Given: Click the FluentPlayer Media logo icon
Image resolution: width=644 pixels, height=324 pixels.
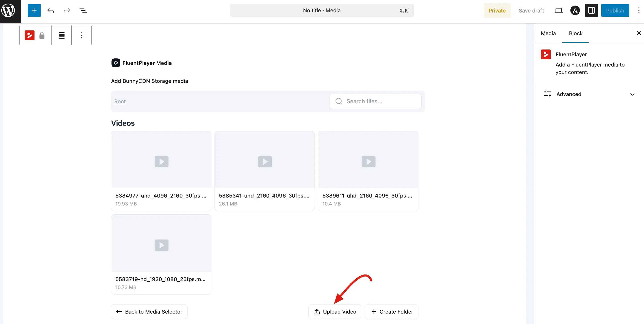Looking at the screenshot, I should [116, 63].
